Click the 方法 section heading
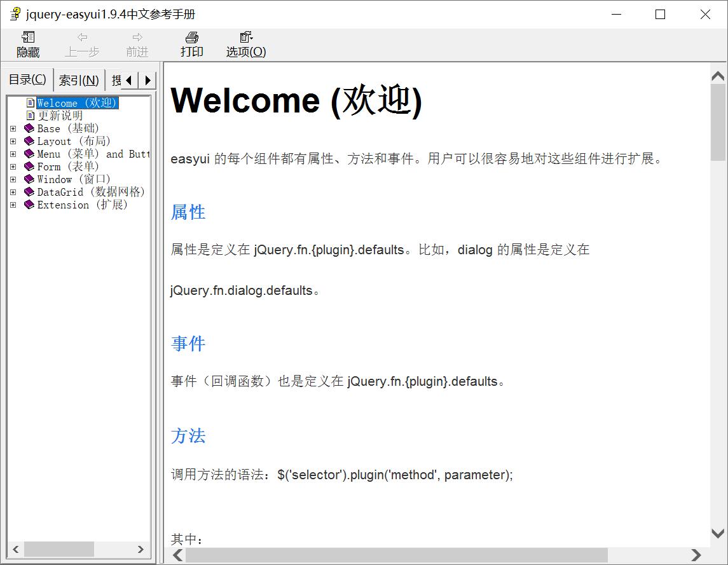Viewport: 728px width, 565px height. pyautogui.click(x=188, y=436)
